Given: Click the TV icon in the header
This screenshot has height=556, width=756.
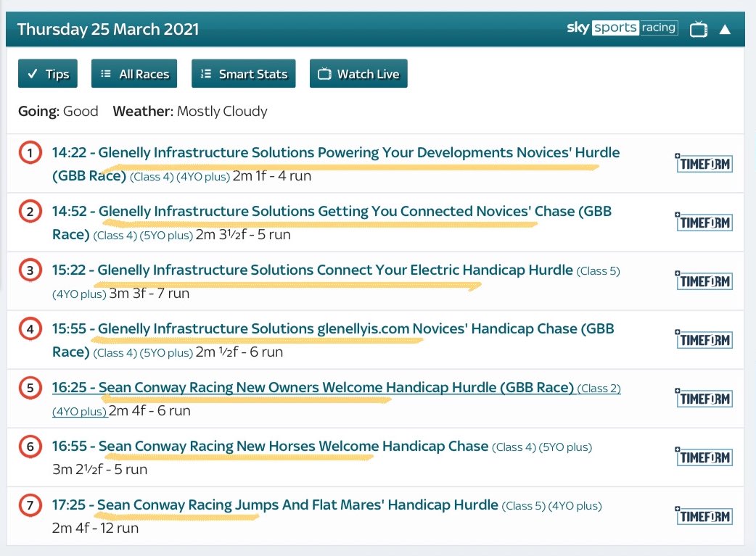Looking at the screenshot, I should 698,30.
